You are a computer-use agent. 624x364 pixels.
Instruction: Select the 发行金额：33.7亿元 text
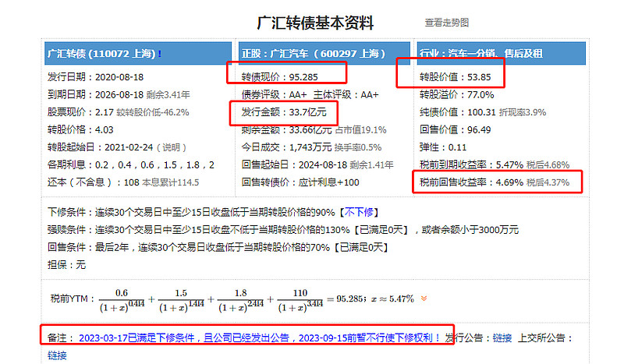[284, 112]
